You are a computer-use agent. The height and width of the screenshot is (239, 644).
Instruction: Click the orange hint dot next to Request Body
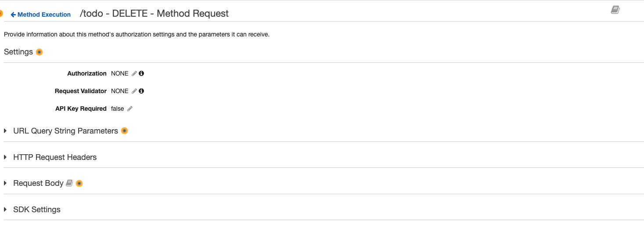[x=79, y=183]
